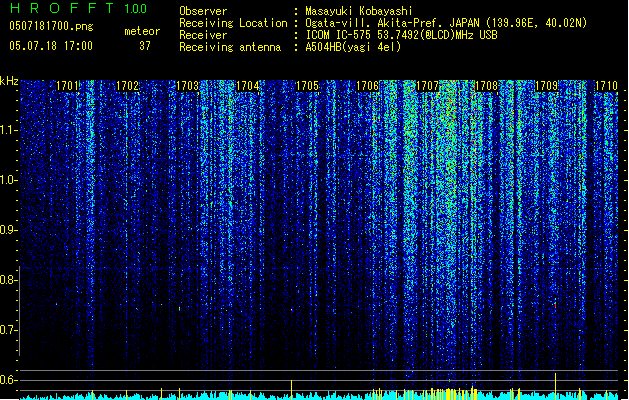Image resolution: width=629 pixels, height=400 pixels.
Task: Click the 0.6 frequency axis label
Action: 8,380
